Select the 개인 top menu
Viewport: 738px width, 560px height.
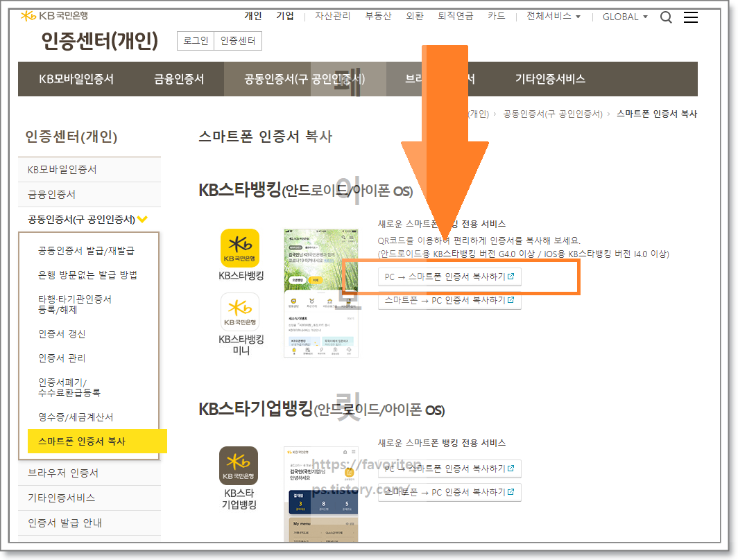252,16
